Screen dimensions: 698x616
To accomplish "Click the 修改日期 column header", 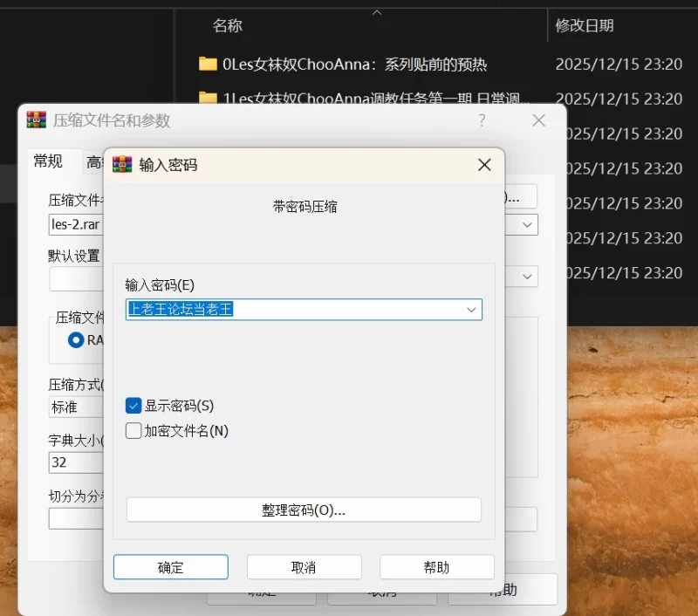I will 585,26.
